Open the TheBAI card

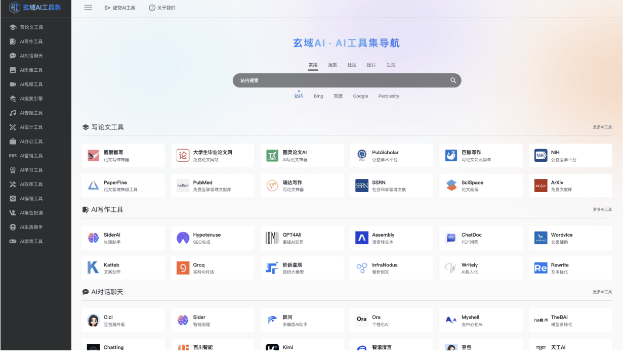(x=570, y=321)
